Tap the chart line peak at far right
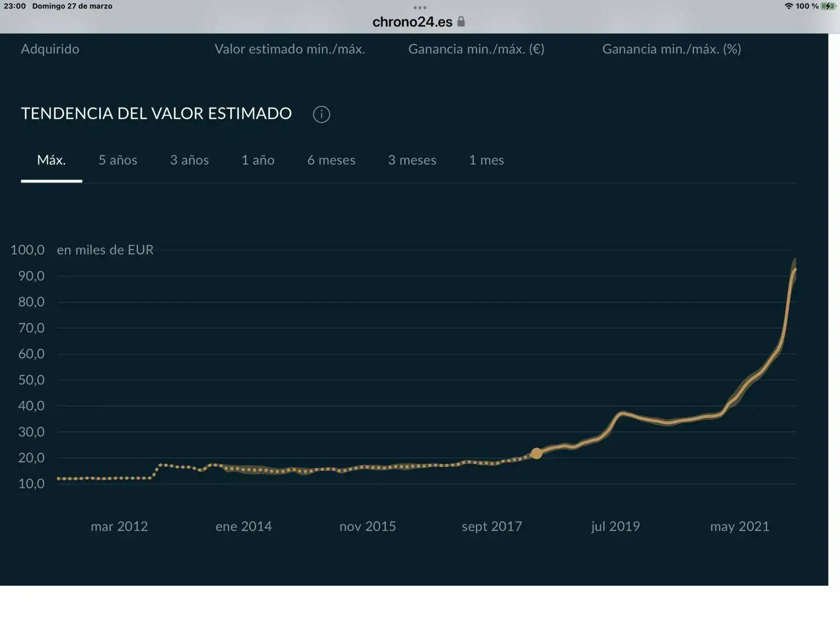This screenshot has width=840, height=630. tap(795, 270)
